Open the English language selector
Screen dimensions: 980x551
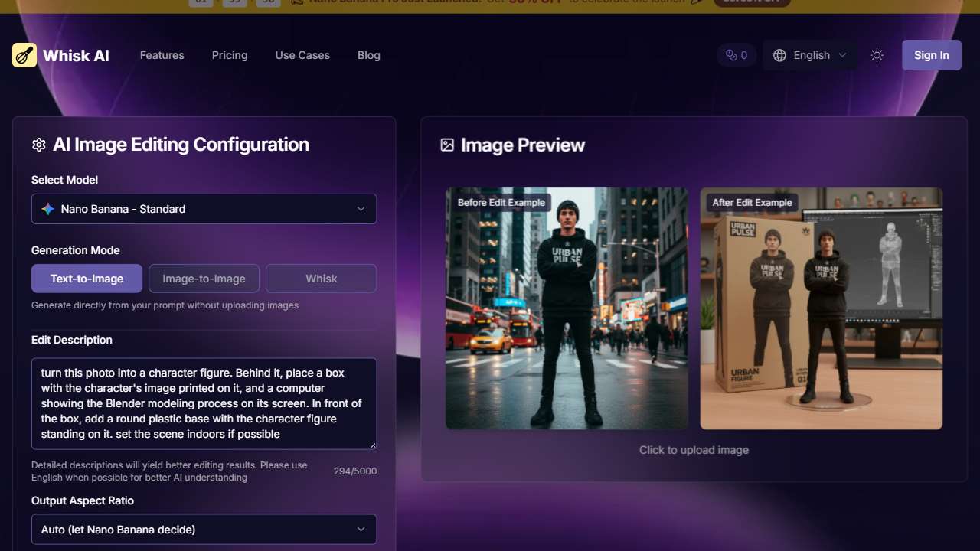(811, 55)
